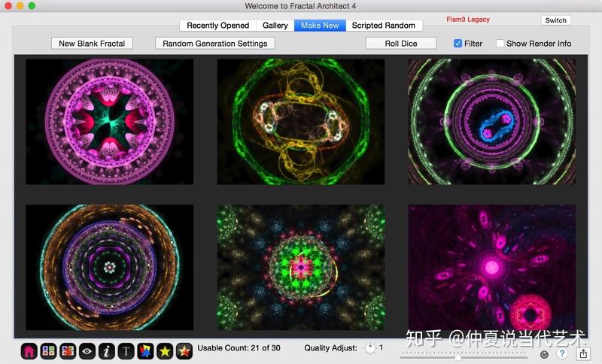Click the yellow star icon

click(x=165, y=350)
